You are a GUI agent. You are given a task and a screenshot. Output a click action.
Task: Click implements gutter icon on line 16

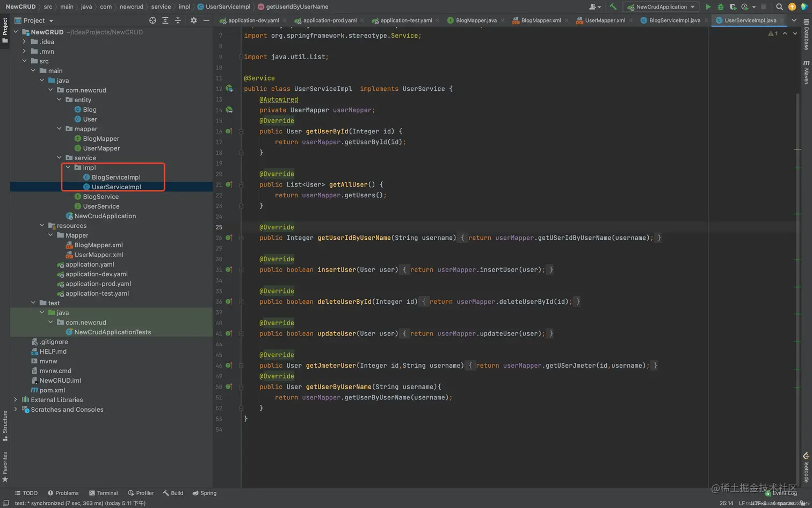pos(229,131)
